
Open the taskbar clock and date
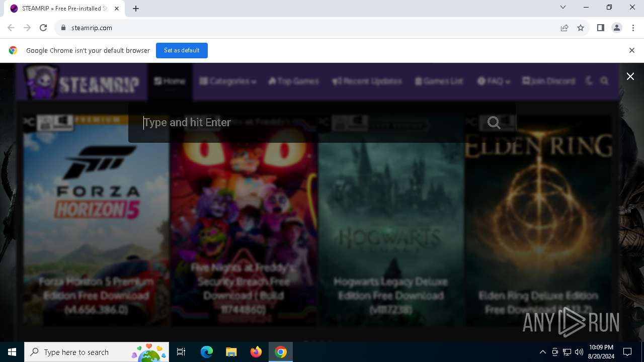pos(601,352)
